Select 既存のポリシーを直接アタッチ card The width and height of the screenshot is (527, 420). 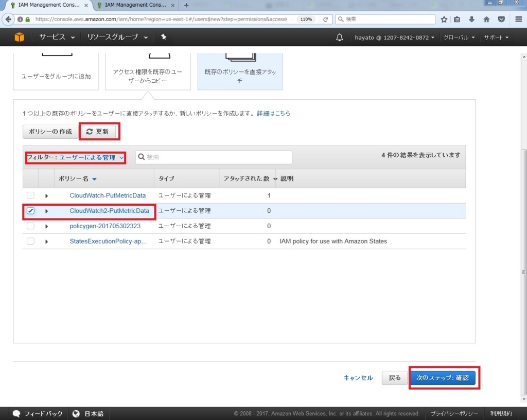240,71
